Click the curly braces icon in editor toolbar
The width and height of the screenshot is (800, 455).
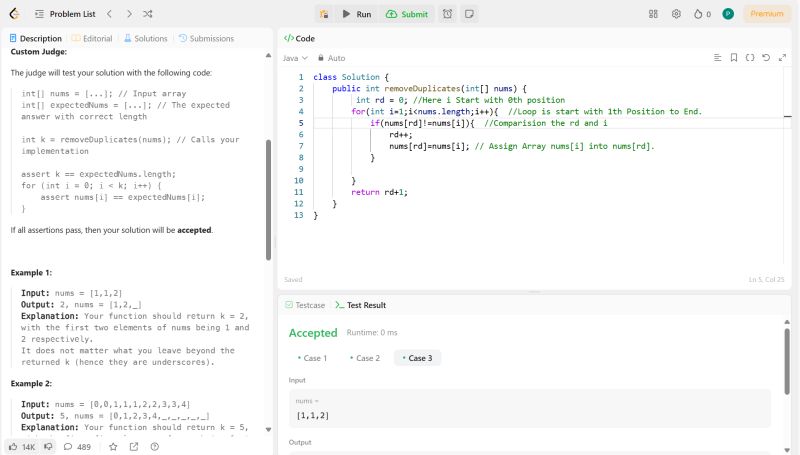749,58
